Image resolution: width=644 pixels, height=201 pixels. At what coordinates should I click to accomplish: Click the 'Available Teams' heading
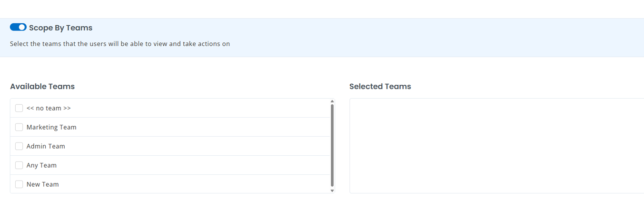42,86
